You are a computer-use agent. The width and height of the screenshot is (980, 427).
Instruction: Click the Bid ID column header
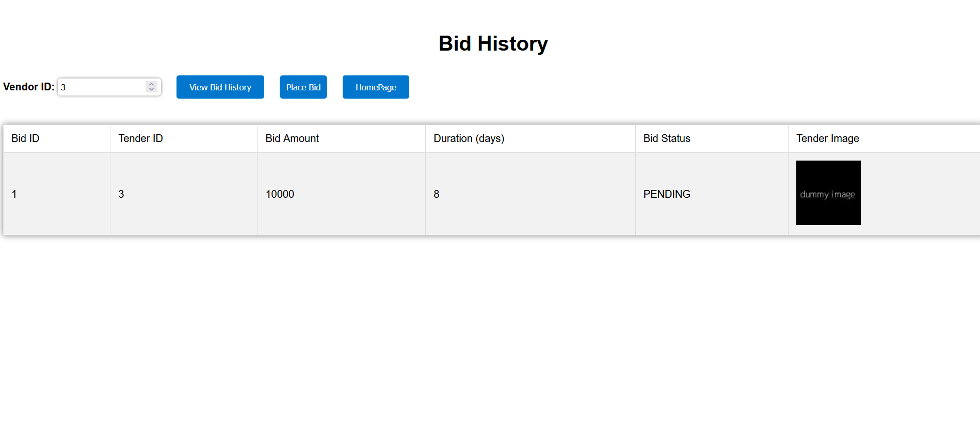tap(25, 138)
